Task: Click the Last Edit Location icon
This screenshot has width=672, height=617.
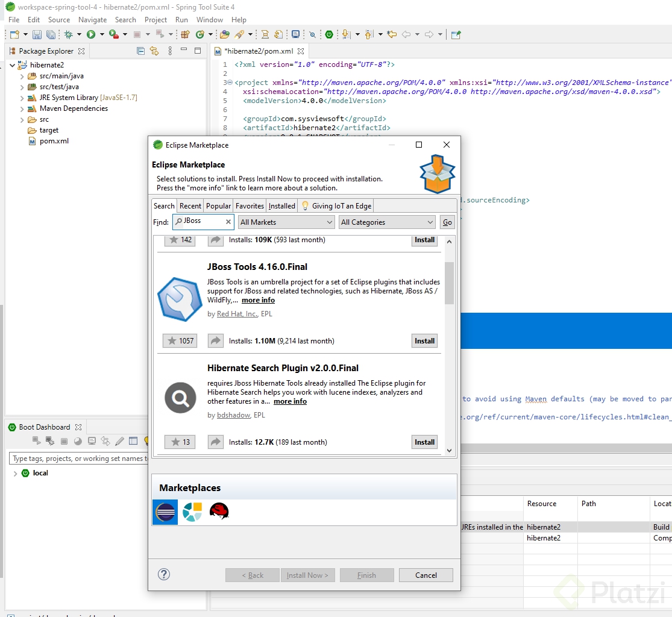Action: point(392,35)
